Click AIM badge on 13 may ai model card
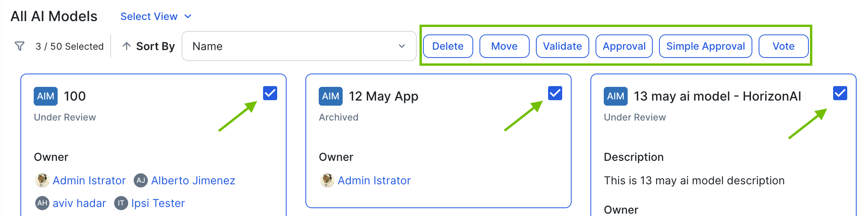This screenshot has width=868, height=216. coord(616,96)
